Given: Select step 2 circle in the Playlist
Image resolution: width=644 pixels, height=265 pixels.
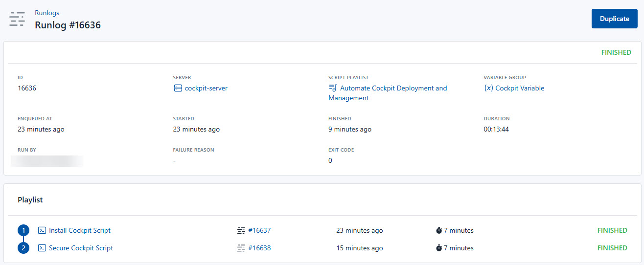Looking at the screenshot, I should [x=23, y=248].
